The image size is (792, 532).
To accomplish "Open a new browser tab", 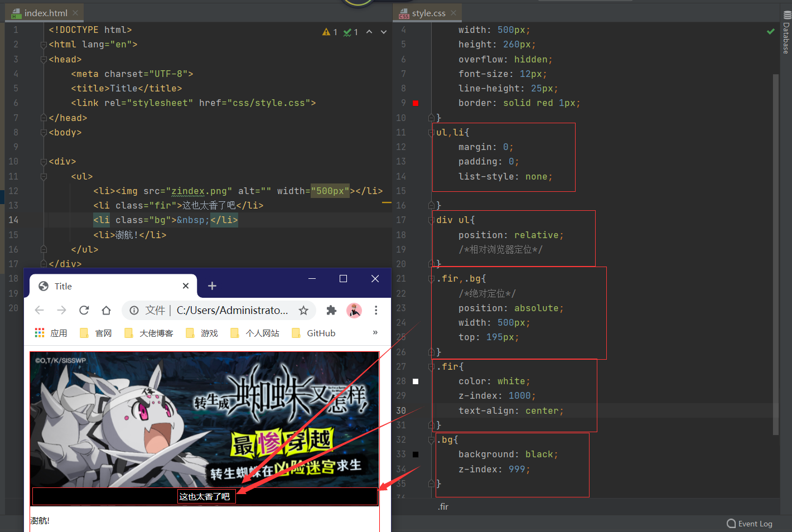I will tap(212, 286).
